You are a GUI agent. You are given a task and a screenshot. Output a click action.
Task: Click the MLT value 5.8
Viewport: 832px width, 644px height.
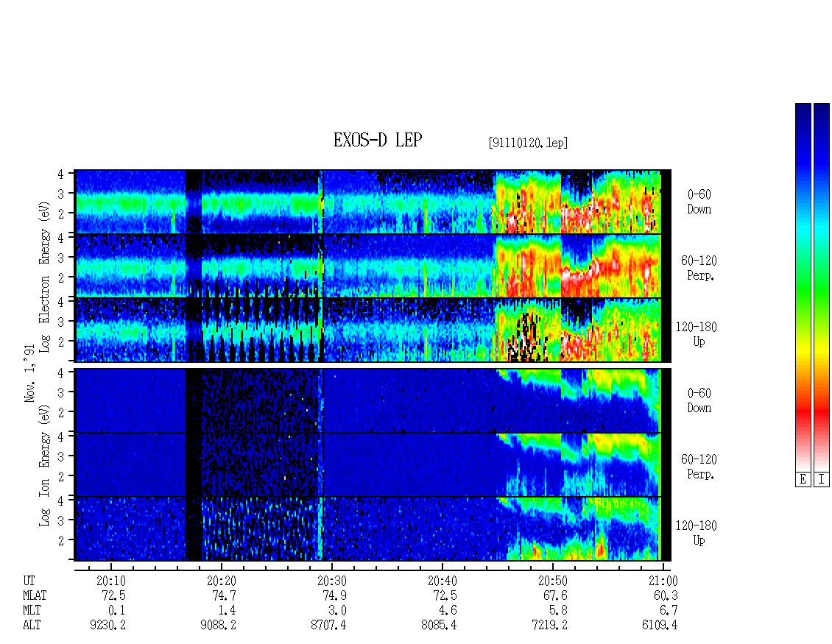558,611
